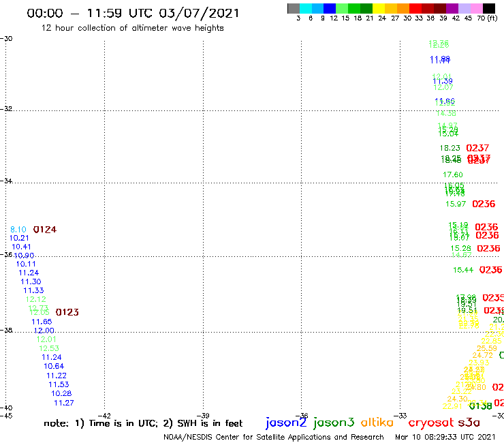Viewport: 504px width, 443px height.
Task: Click the 0236 label beside 15.44
Action: click(x=491, y=270)
